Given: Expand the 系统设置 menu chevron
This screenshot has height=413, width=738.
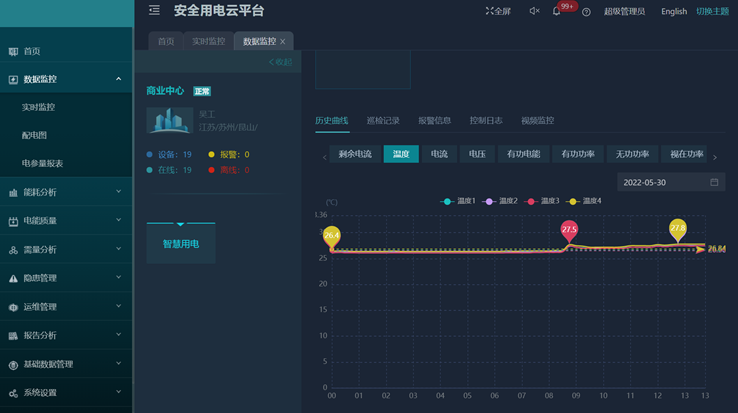Looking at the screenshot, I should [x=119, y=392].
